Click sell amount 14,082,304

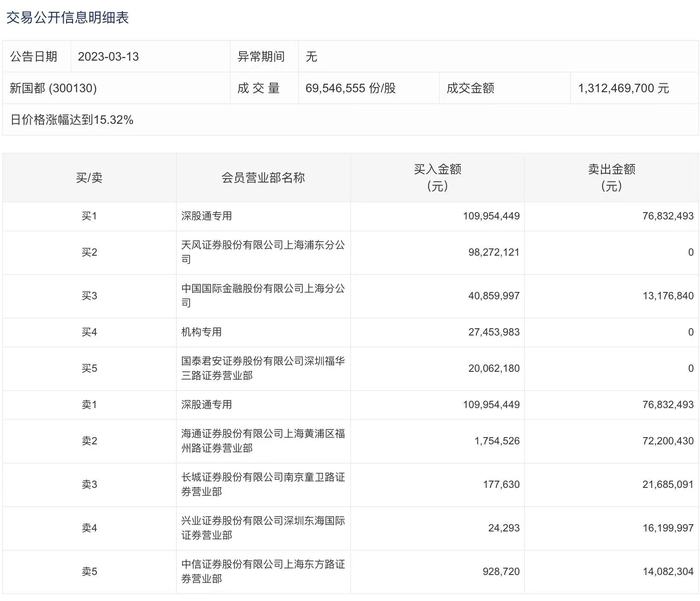tap(668, 571)
